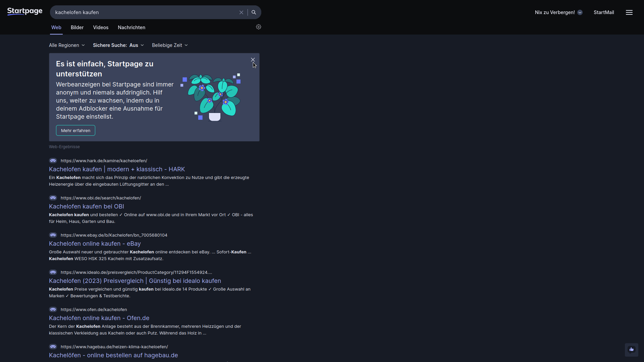Open Kachelofen online kaufen eBay result

(95, 244)
